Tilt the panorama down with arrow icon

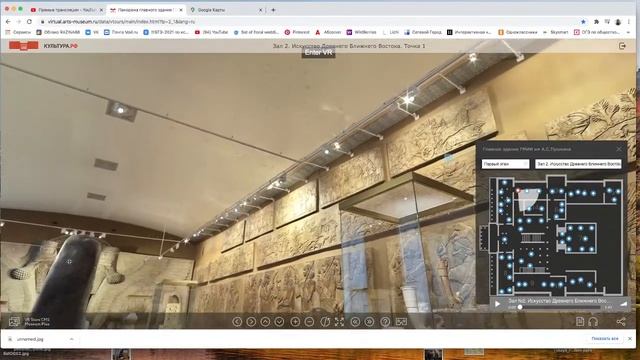coord(280,322)
